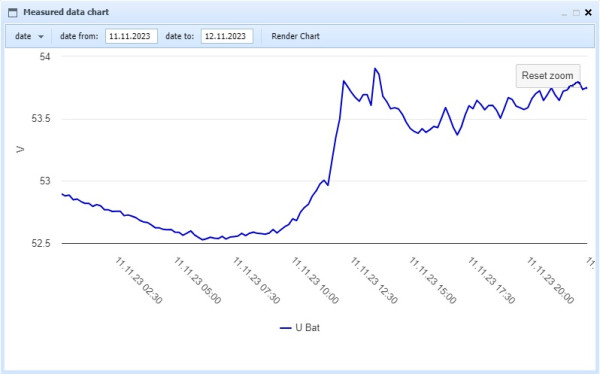Click the blue U Bat legend line marker
Screen dimensions: 600x374
[285, 328]
